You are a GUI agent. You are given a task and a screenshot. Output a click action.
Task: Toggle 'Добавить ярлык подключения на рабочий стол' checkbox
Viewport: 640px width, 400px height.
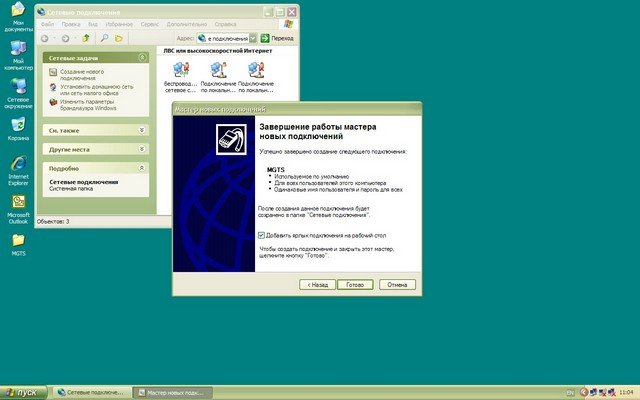click(x=261, y=234)
